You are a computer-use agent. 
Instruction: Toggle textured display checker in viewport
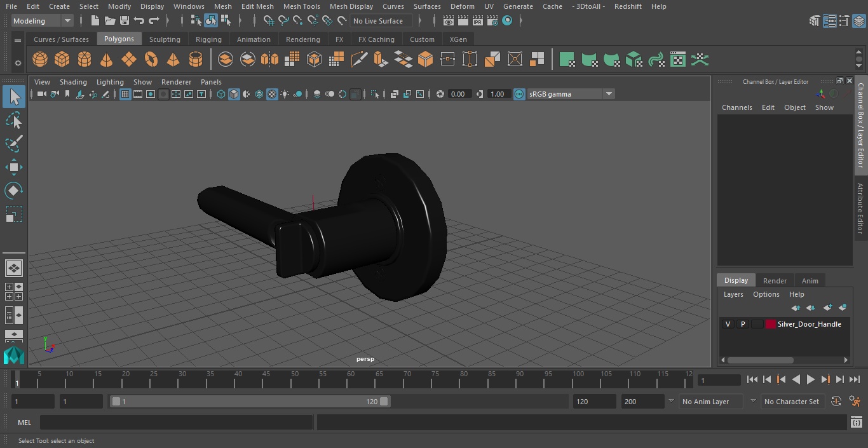click(x=272, y=94)
